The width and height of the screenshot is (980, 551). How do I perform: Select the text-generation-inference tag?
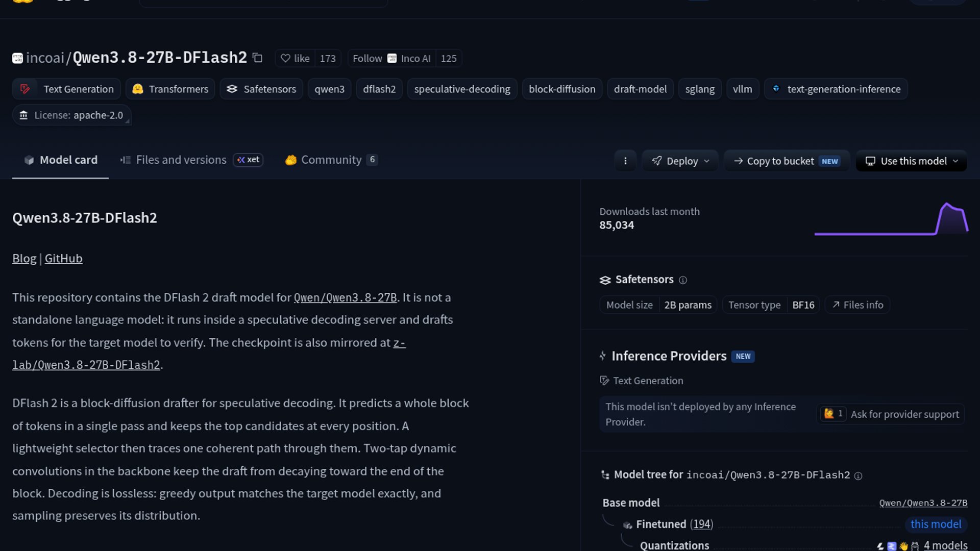coord(836,89)
